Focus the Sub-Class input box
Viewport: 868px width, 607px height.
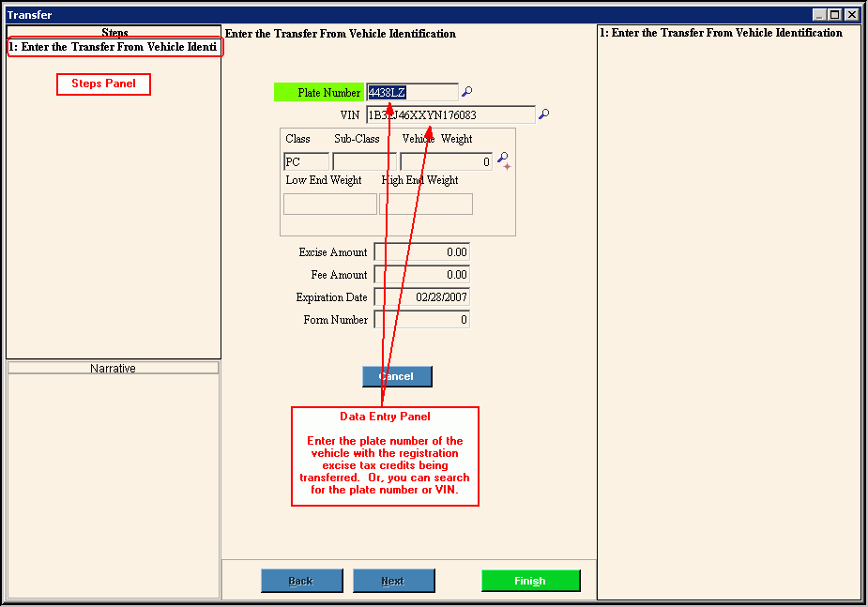(x=364, y=161)
